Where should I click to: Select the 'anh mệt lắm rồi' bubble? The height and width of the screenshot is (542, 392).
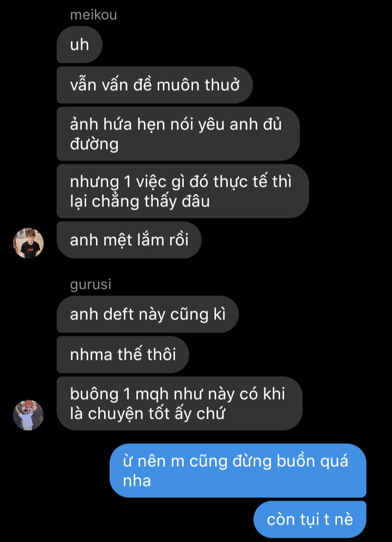click(x=129, y=240)
